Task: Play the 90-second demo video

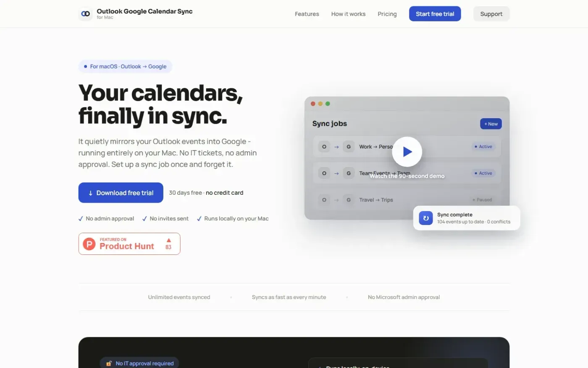Action: pyautogui.click(x=407, y=152)
